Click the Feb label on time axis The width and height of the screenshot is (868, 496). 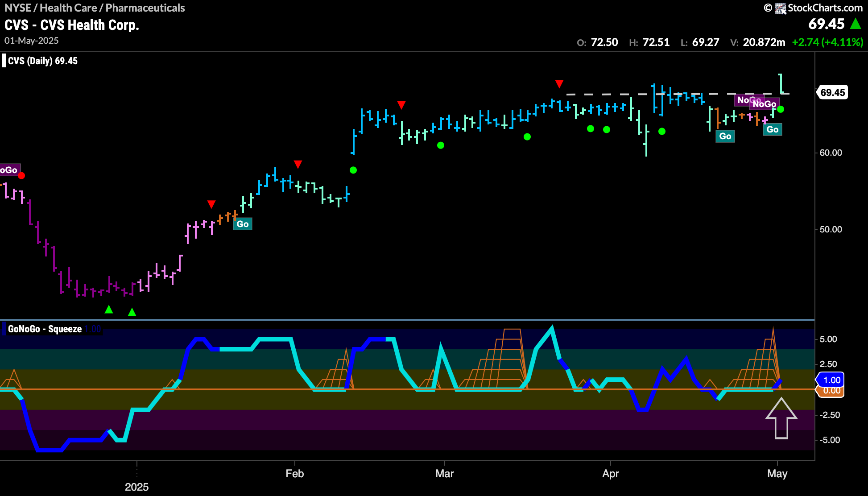[295, 473]
